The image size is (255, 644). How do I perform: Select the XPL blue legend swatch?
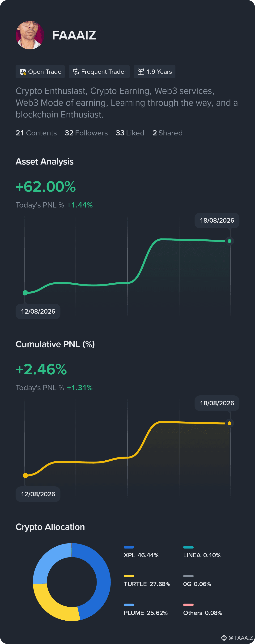[x=129, y=547]
